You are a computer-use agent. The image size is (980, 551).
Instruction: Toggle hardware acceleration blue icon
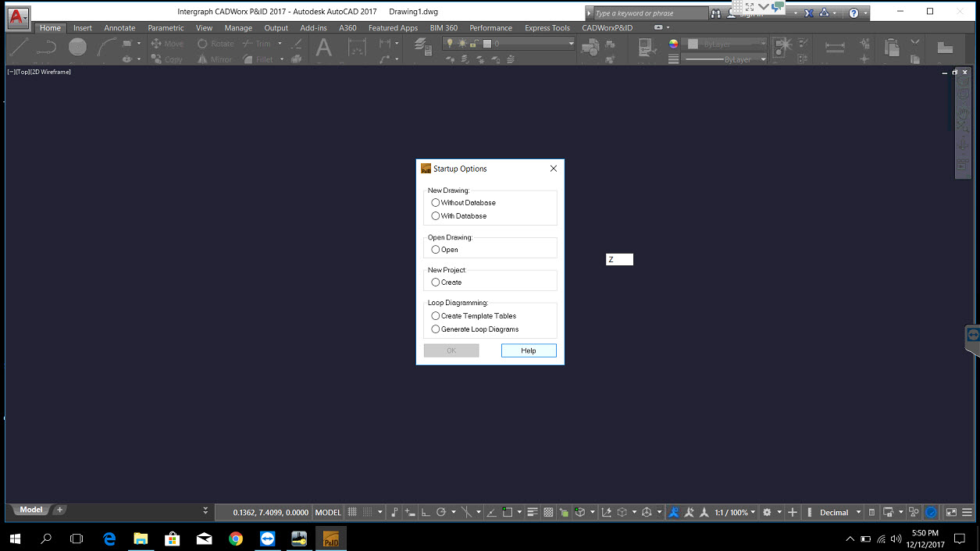pyautogui.click(x=931, y=513)
